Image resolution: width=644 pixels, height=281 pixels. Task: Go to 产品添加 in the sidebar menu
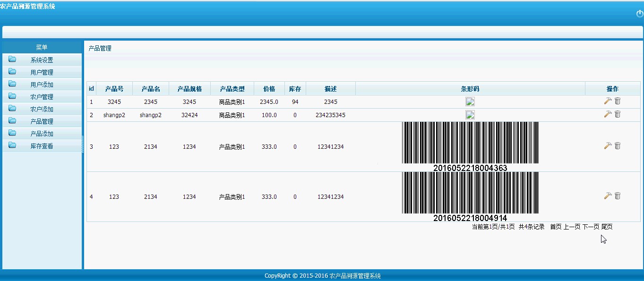click(42, 134)
